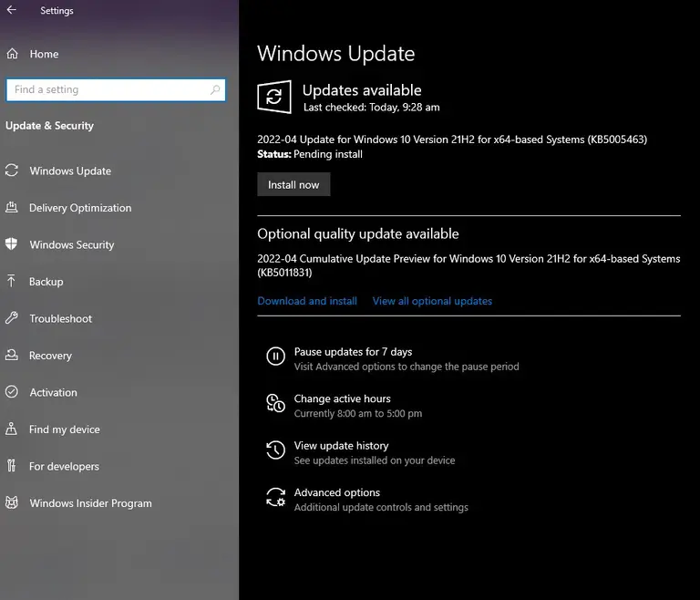Click the Backup upward arrow icon
This screenshot has height=600, width=700.
12,281
